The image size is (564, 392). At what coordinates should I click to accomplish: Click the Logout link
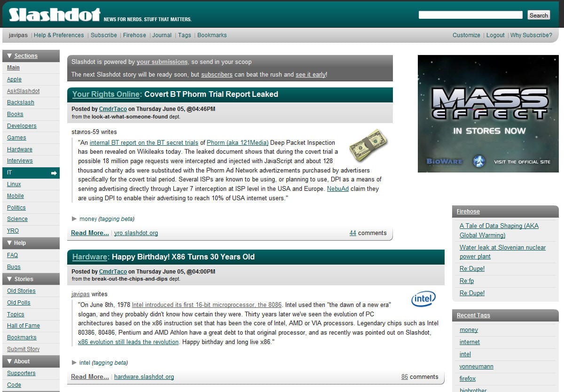(x=495, y=35)
